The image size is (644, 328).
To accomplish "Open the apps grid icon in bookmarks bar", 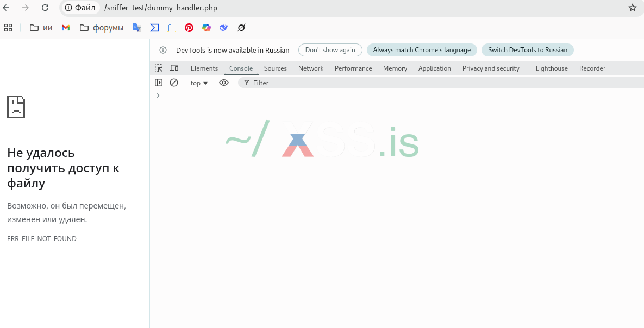I will [8, 28].
